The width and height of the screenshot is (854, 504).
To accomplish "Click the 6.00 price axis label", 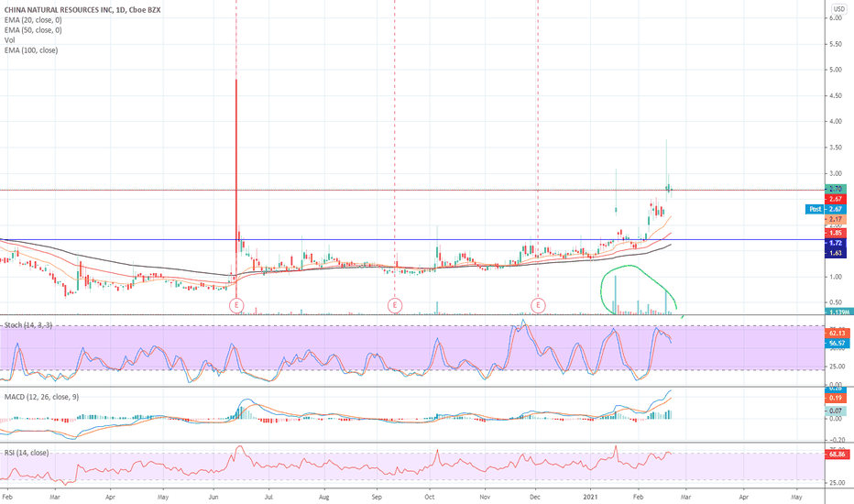I will coord(836,18).
